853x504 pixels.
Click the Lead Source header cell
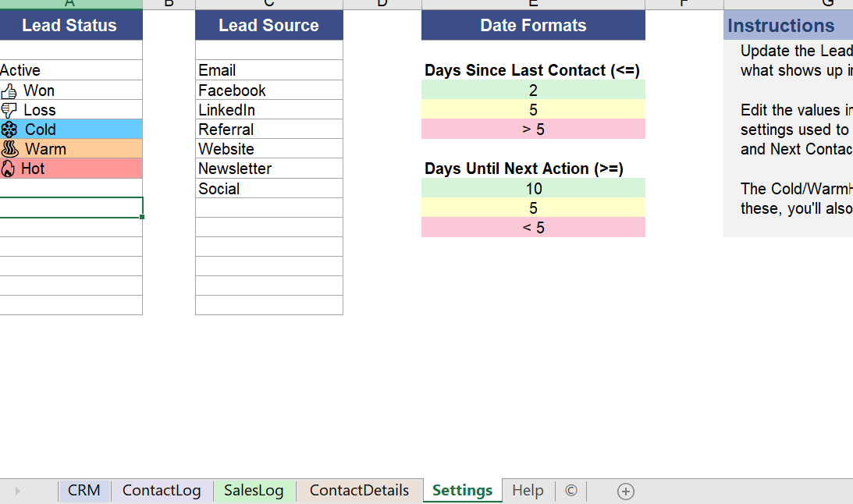[269, 25]
